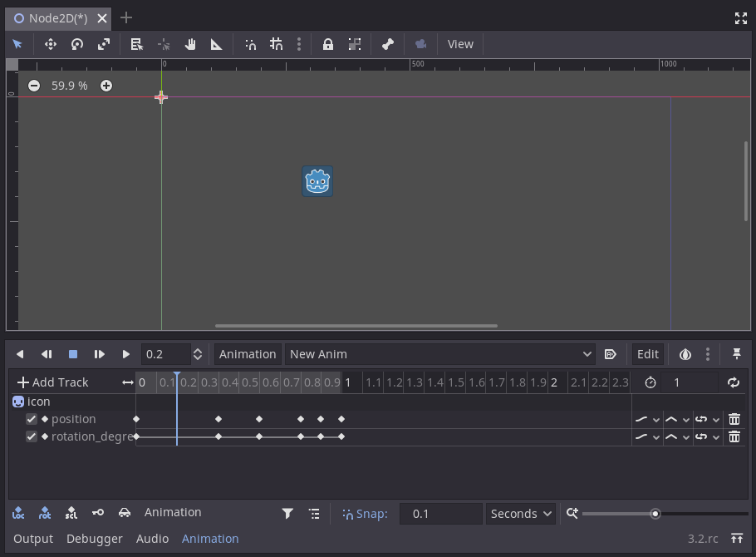Play animation from current position

[100, 354]
